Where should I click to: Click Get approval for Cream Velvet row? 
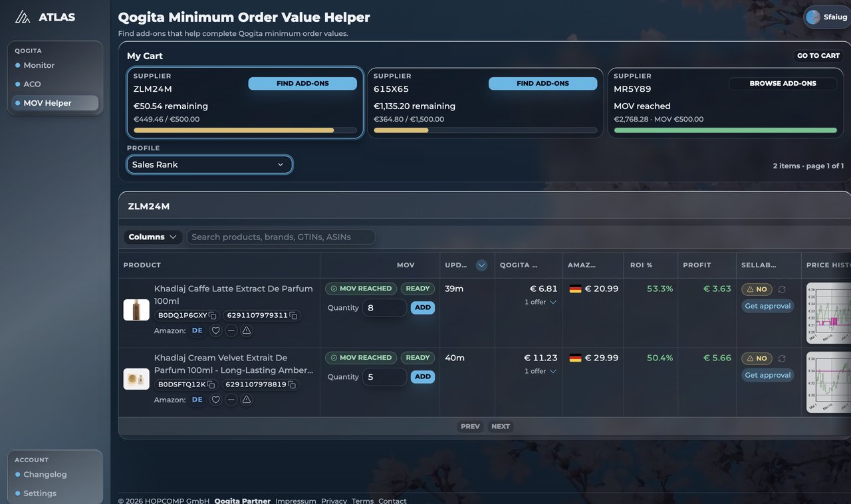click(768, 375)
